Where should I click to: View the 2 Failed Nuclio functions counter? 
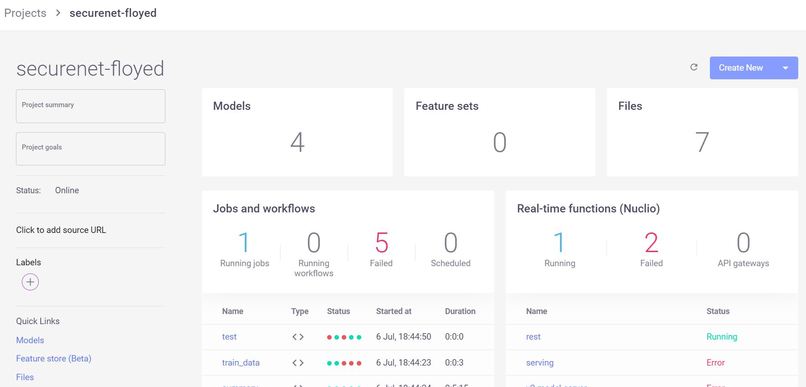click(x=651, y=250)
